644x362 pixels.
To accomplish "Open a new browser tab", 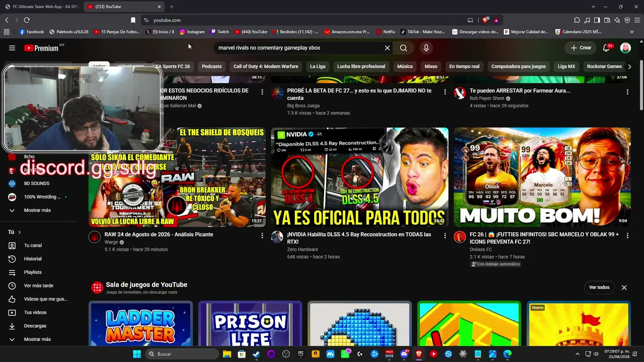I will pos(172,7).
